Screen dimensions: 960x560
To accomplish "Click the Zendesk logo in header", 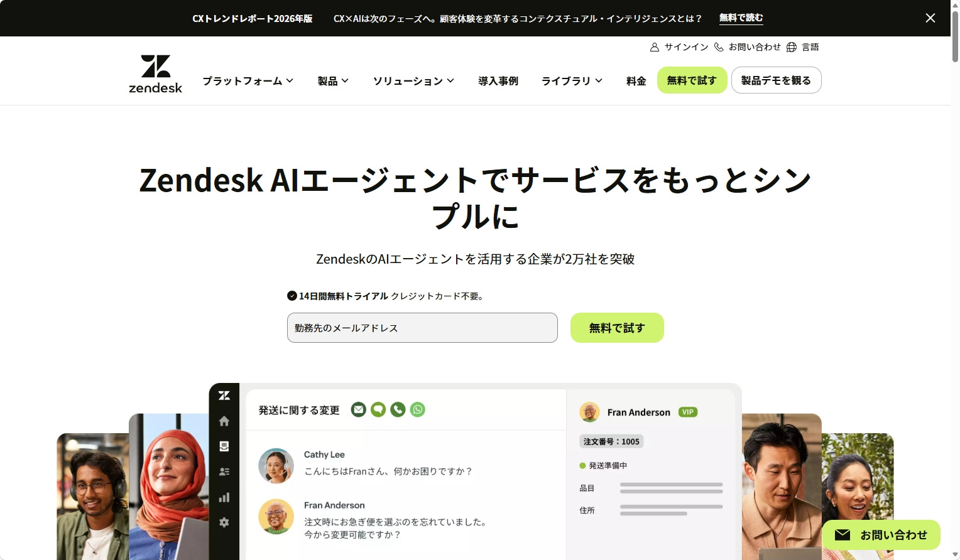I will (155, 74).
